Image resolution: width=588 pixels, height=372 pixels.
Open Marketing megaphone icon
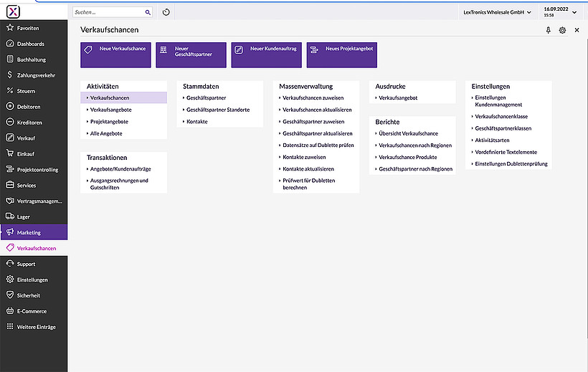click(x=10, y=232)
